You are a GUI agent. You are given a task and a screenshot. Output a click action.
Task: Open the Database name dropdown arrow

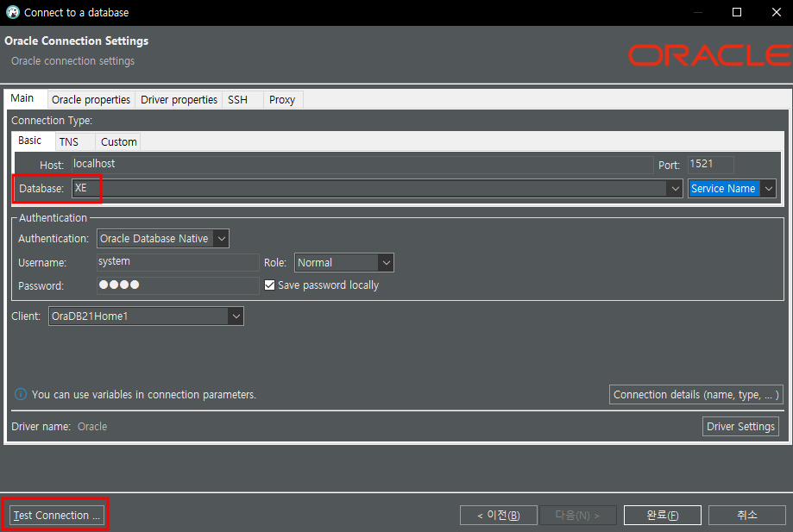point(675,189)
